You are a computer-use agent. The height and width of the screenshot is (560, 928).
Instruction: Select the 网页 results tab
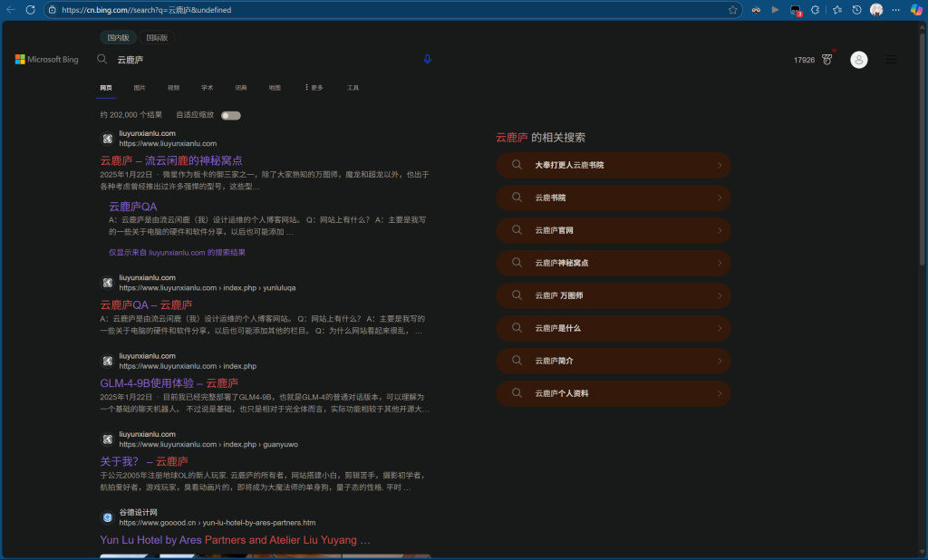(106, 88)
